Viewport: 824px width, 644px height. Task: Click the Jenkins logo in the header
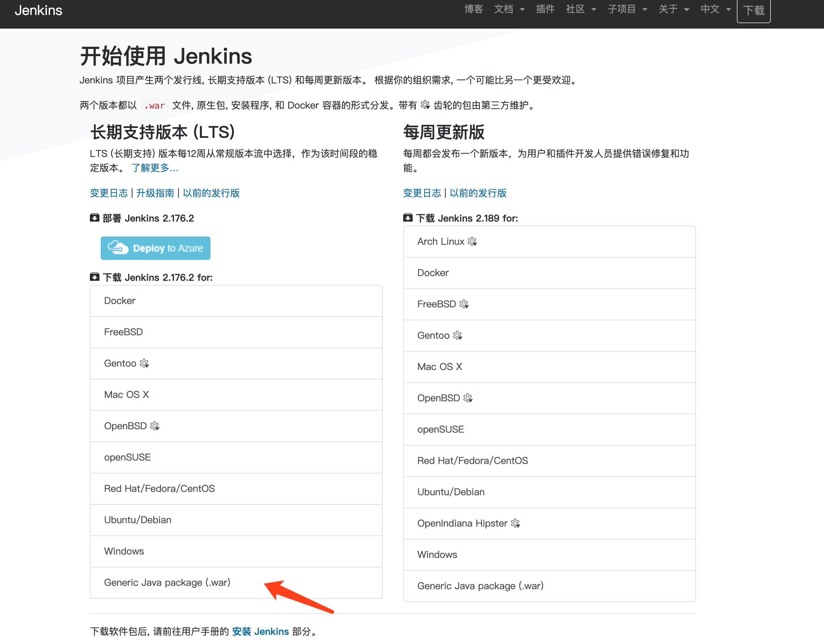click(38, 10)
